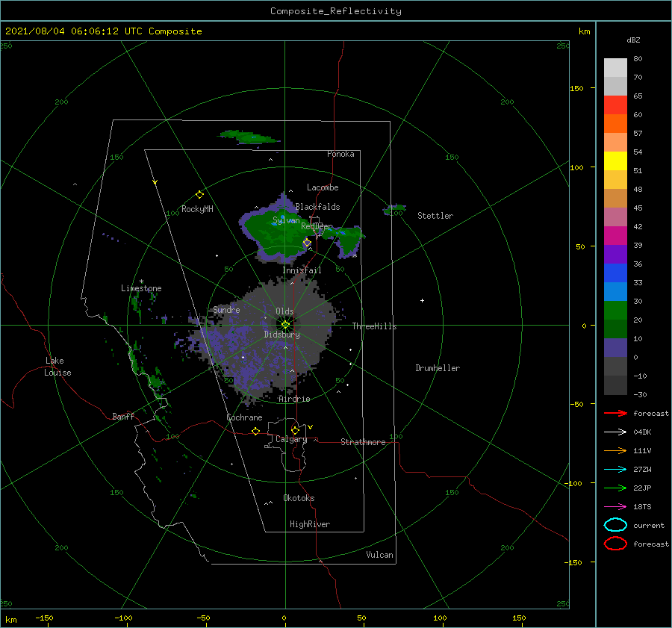672x628 pixels.
Task: Click the Vulcan label
Action: pos(379,555)
